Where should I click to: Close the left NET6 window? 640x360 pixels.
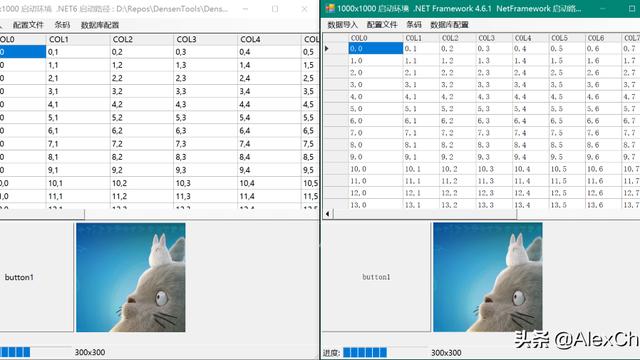coord(304,9)
